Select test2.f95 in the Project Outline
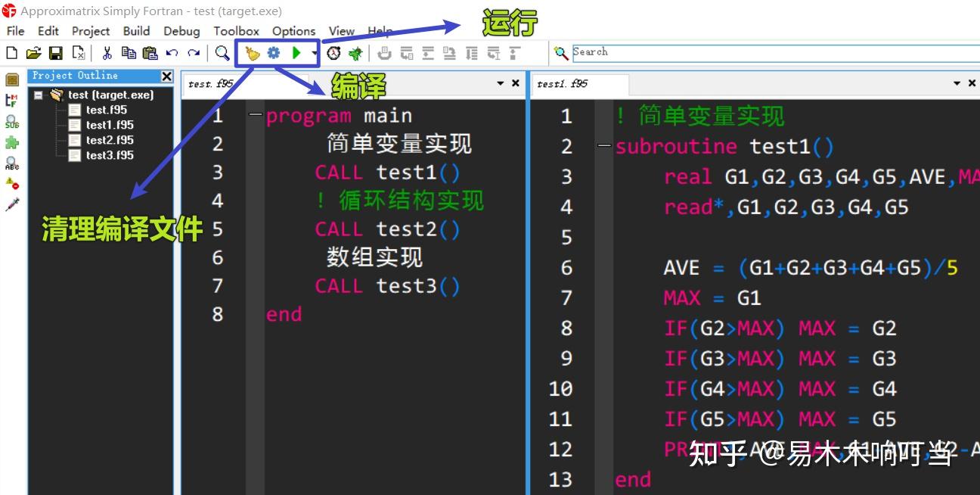 [110, 140]
